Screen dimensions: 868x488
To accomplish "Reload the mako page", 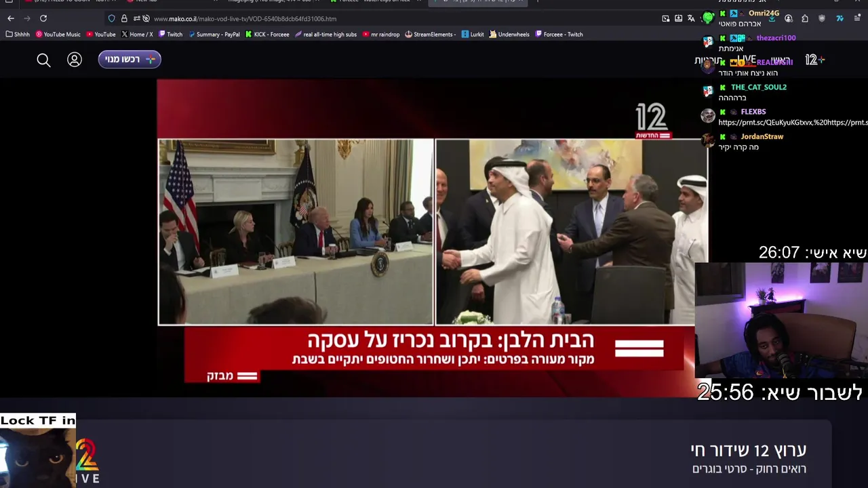I will 43,18.
